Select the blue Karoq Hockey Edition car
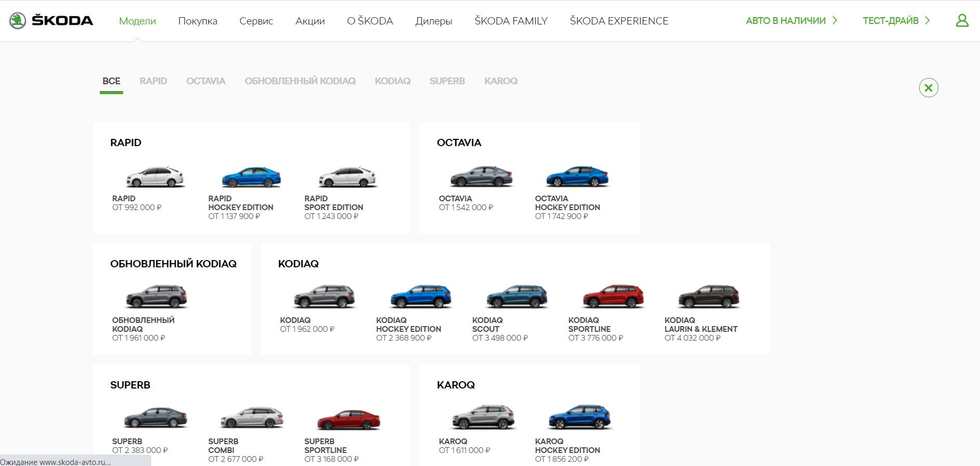Viewport: 980px width, 466px height. [x=580, y=417]
